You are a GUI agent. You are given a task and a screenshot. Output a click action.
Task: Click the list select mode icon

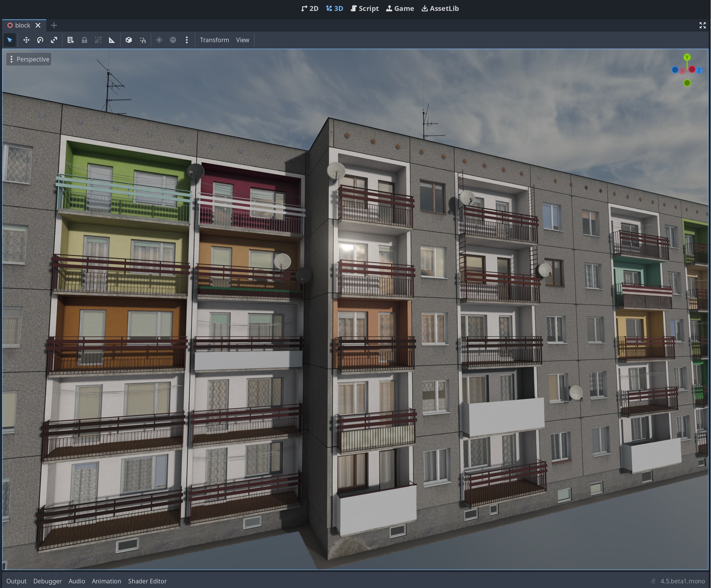pos(70,40)
